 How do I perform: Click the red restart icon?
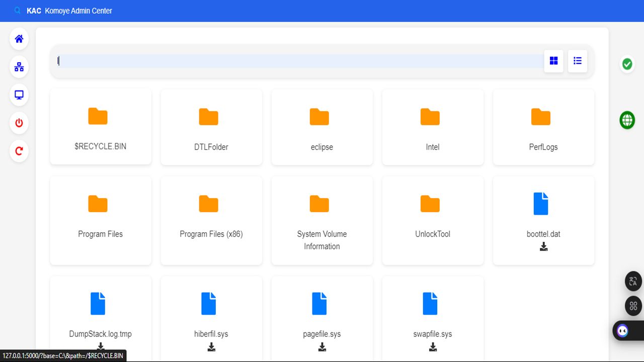19,151
